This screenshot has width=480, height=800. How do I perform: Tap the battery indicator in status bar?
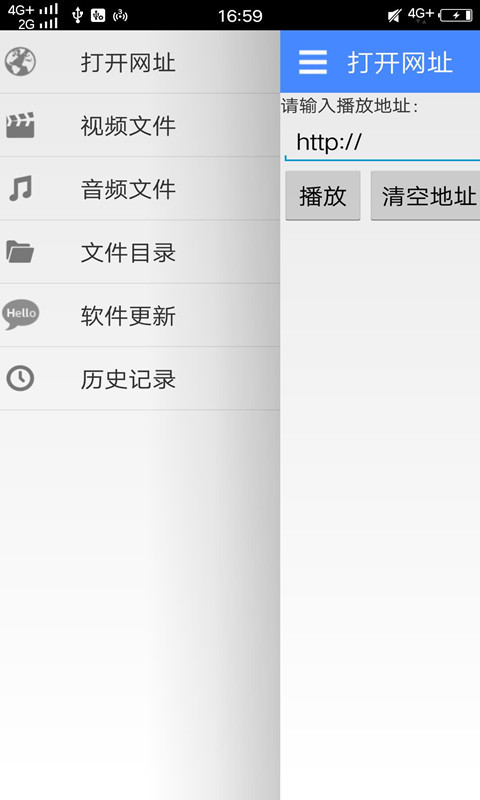tap(456, 15)
